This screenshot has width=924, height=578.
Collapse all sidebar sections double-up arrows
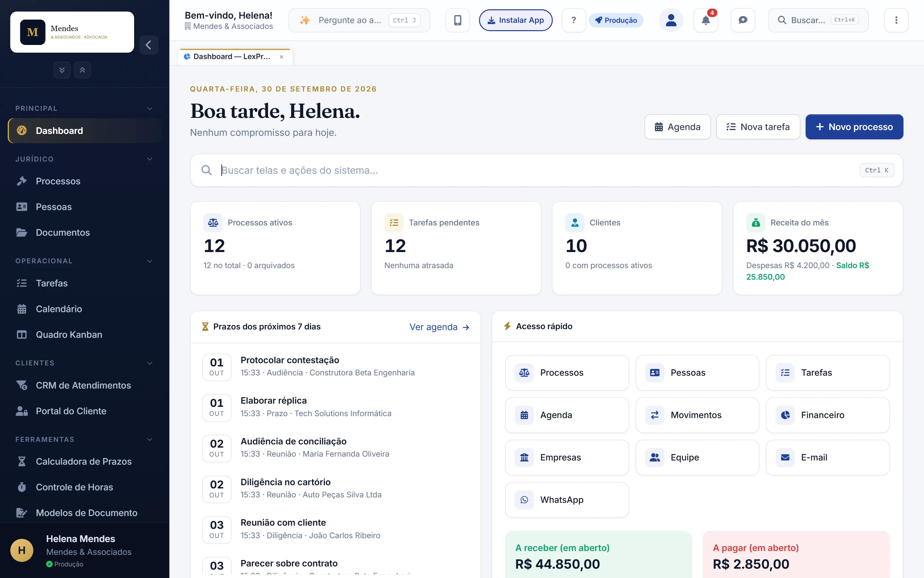pyautogui.click(x=82, y=70)
